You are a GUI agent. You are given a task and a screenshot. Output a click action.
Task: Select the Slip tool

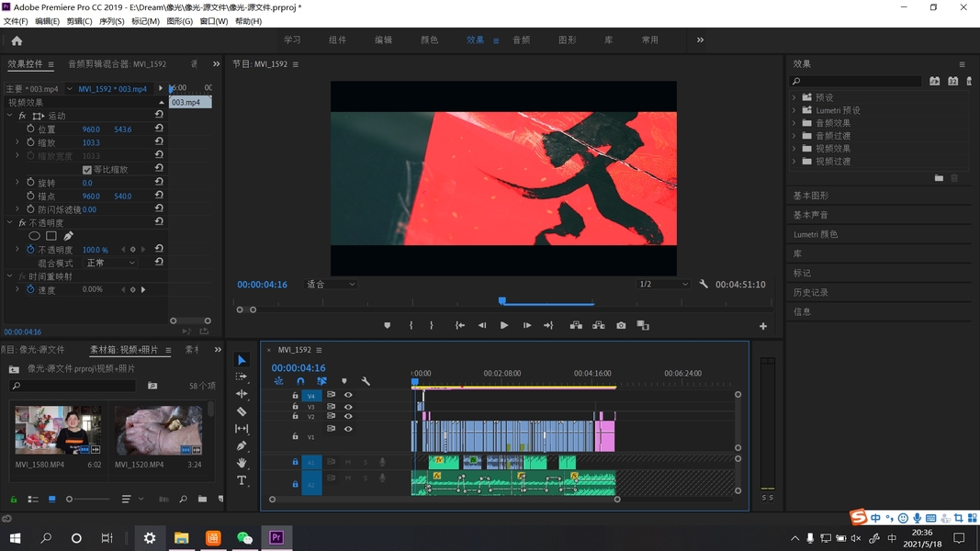point(242,429)
